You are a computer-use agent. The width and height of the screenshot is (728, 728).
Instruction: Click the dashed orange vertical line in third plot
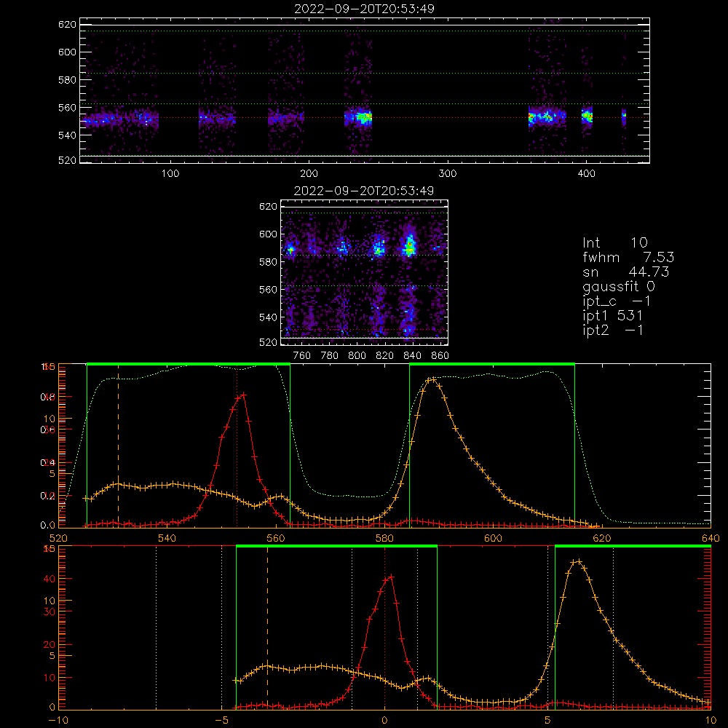point(118,446)
